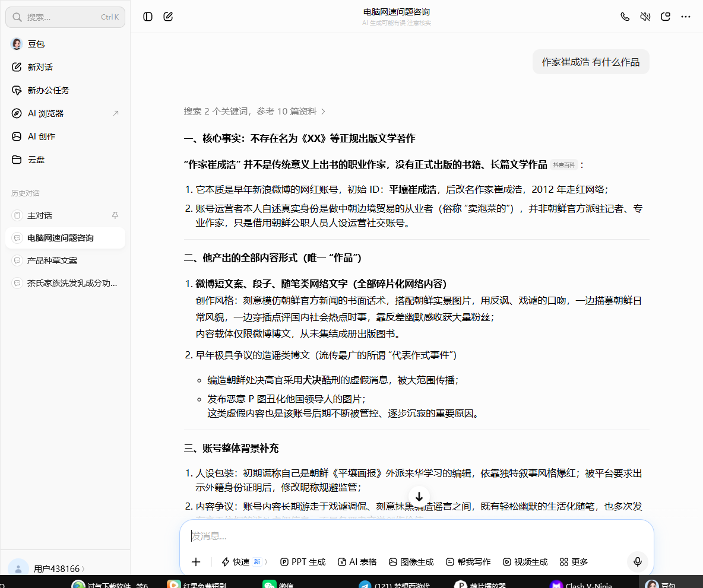Image resolution: width=703 pixels, height=588 pixels.
Task: Open AI 创作 in the sidebar
Action: click(x=65, y=136)
